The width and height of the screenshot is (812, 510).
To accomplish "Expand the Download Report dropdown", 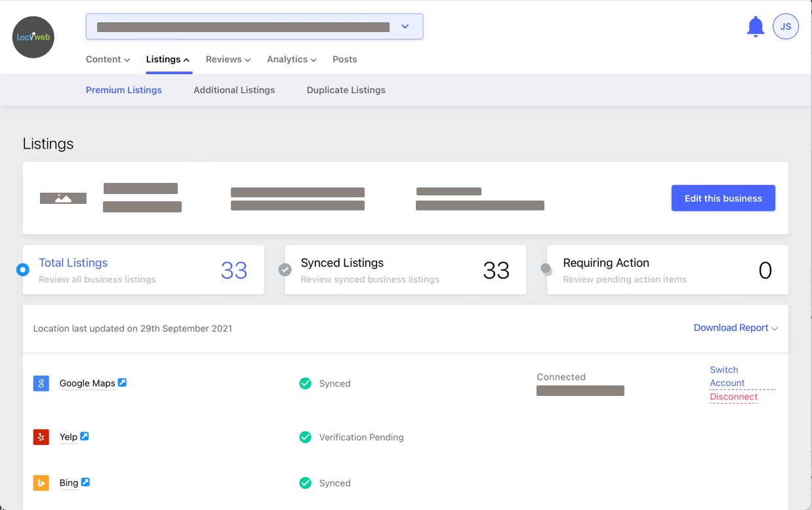I will (x=735, y=328).
